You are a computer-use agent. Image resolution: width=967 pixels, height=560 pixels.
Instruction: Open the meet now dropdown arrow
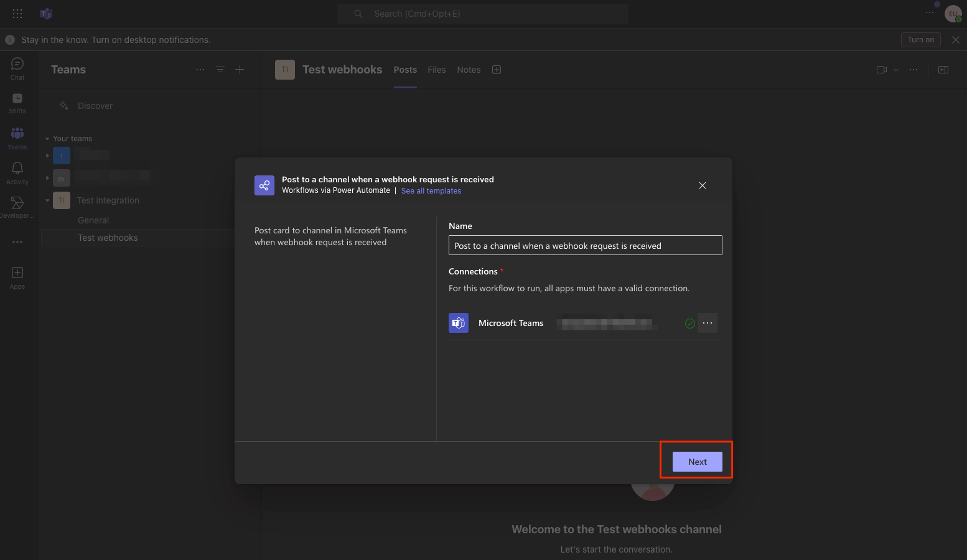[896, 70]
